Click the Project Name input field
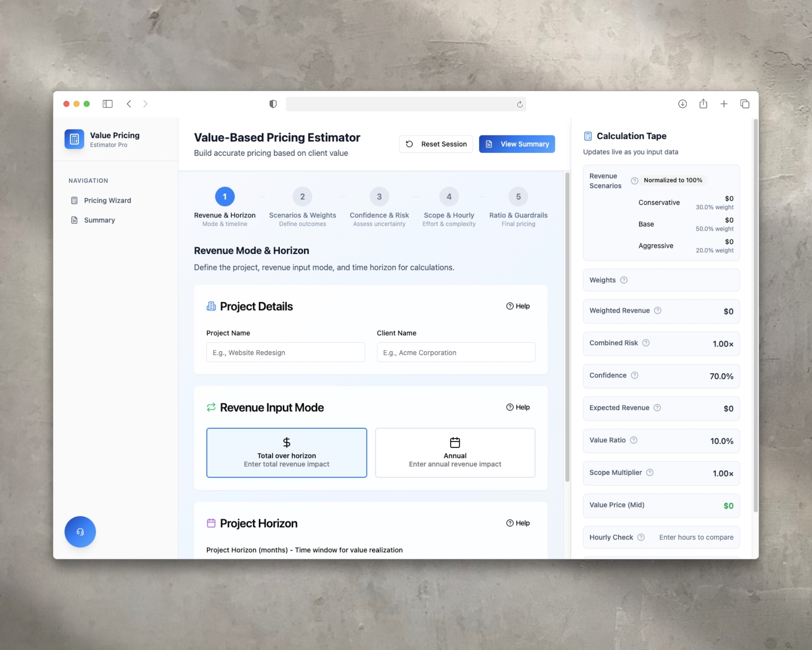The width and height of the screenshot is (812, 650). pos(285,353)
